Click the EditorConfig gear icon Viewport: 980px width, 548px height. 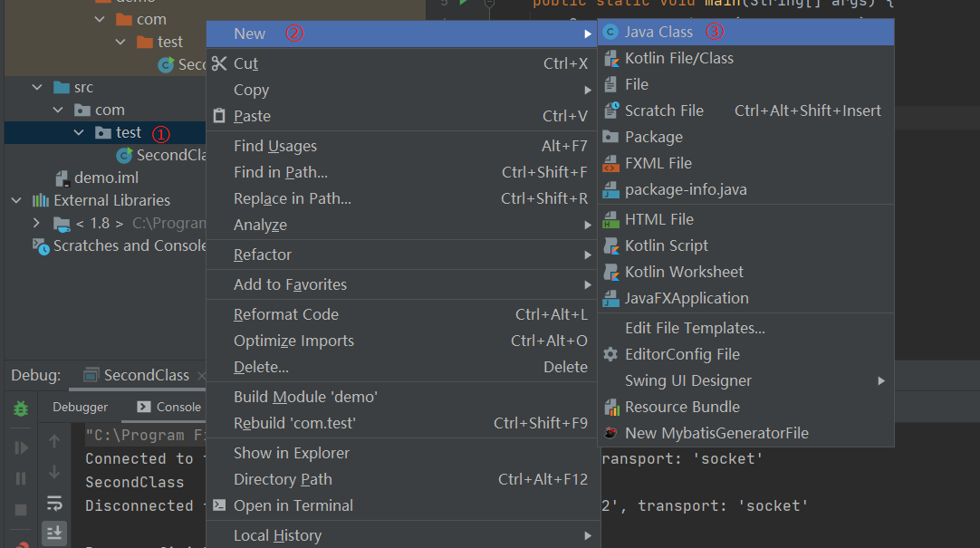pos(610,354)
